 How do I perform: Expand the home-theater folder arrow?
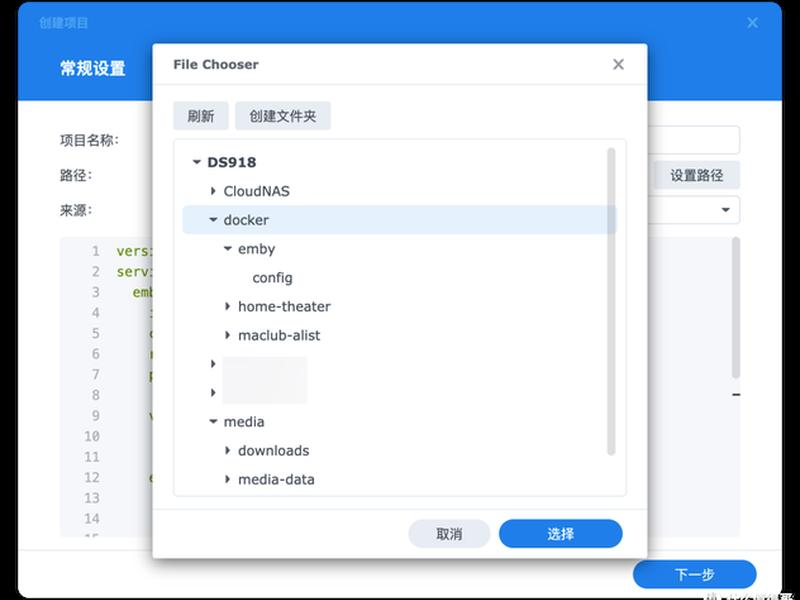[228, 306]
